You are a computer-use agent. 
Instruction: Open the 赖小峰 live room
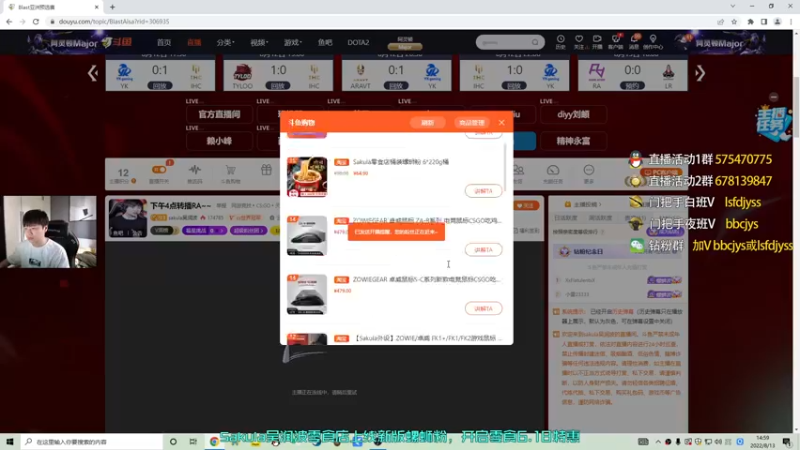219,141
